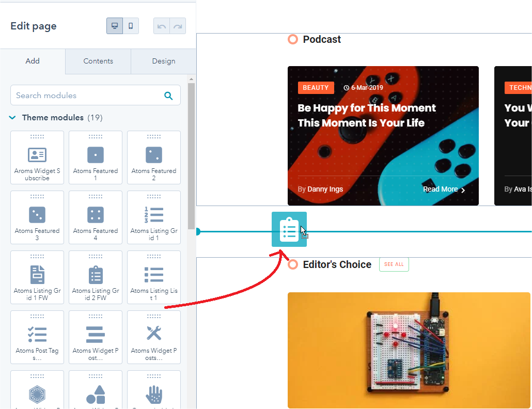This screenshot has height=409, width=532.
Task: Select the Aroms Widget Subscribe module
Action: click(x=37, y=158)
